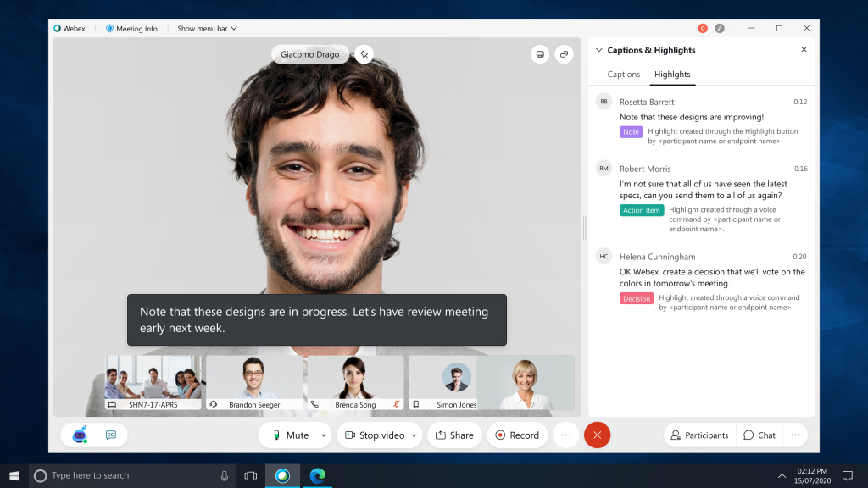The height and width of the screenshot is (488, 868).
Task: Toggle closed captions with the CC icon
Action: pyautogui.click(x=110, y=435)
